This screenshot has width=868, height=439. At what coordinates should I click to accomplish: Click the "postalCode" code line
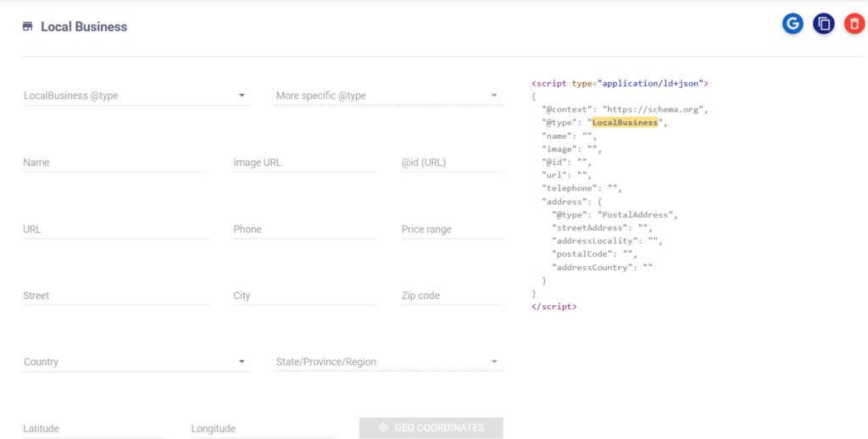point(594,254)
